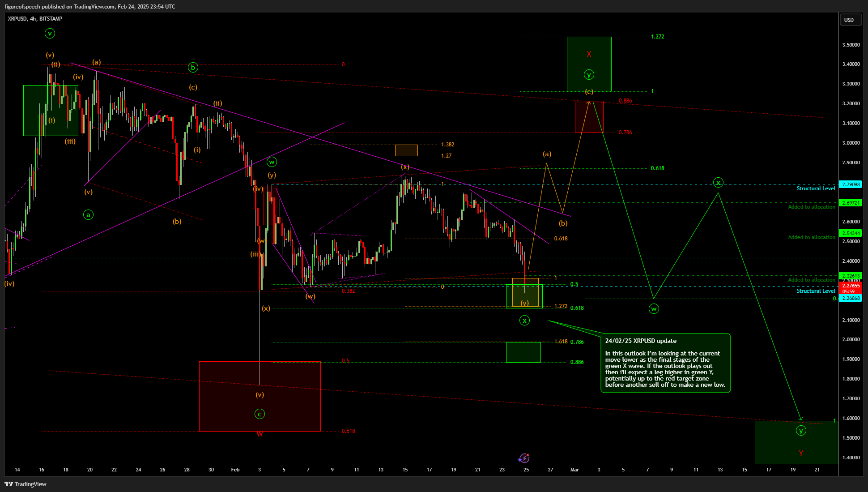This screenshot has height=492, width=868.
Task: Click the 2.79098 price label
Action: pyautogui.click(x=851, y=184)
